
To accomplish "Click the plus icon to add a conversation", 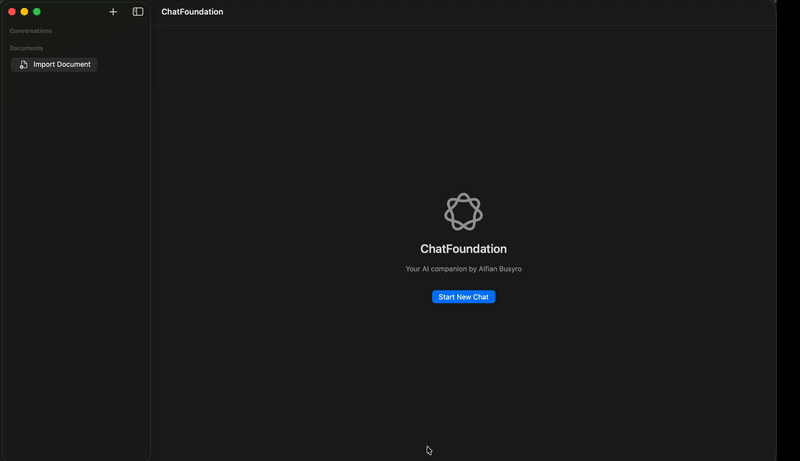I will (x=113, y=12).
